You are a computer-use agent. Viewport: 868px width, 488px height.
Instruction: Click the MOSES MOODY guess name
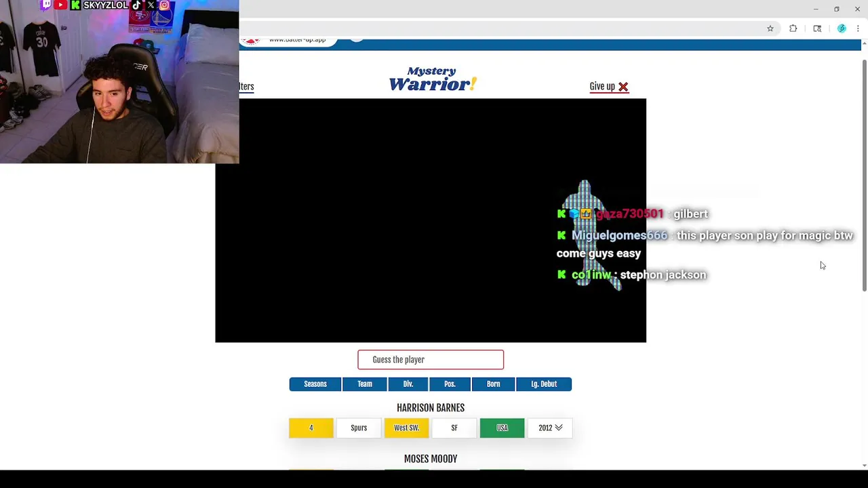coord(431,459)
